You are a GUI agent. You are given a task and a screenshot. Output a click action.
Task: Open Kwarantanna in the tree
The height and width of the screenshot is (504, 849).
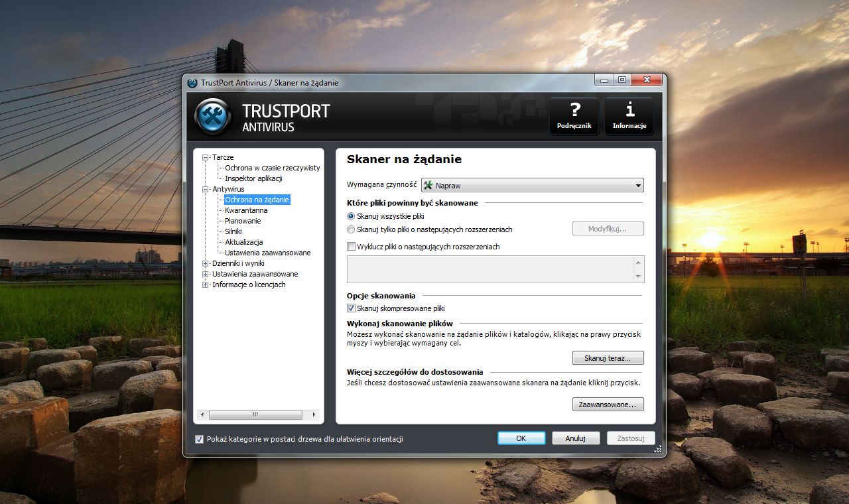click(x=246, y=210)
